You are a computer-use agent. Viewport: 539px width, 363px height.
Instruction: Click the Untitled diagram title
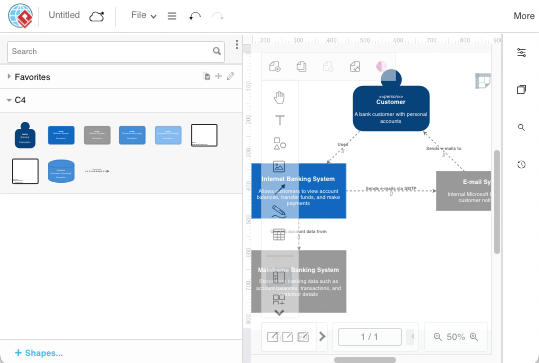(64, 15)
